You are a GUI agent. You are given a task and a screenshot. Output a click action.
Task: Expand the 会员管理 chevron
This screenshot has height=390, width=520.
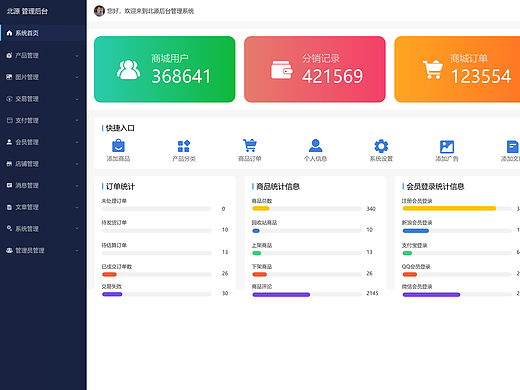click(x=77, y=142)
